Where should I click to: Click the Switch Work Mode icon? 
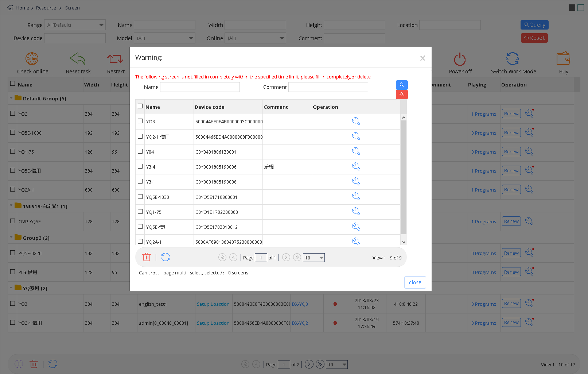pos(513,58)
